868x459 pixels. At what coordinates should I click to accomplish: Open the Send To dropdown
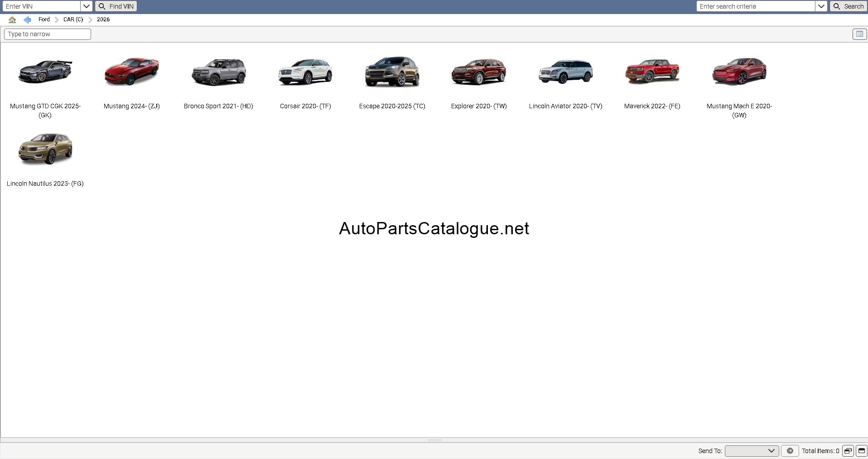tap(752, 451)
